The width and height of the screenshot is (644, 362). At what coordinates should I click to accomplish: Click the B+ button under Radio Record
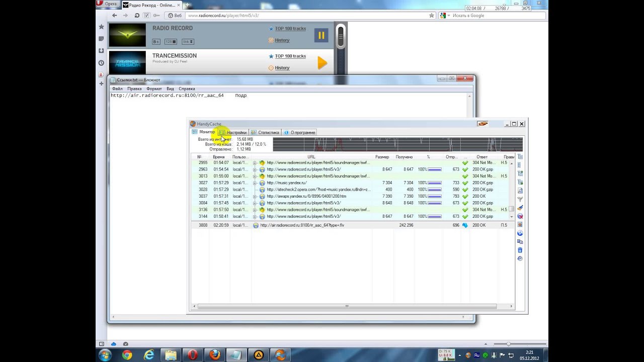pos(156,42)
